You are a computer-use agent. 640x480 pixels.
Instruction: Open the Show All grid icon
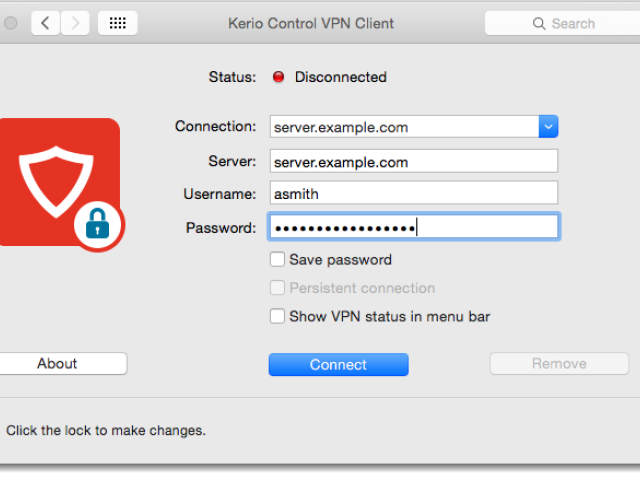(117, 23)
